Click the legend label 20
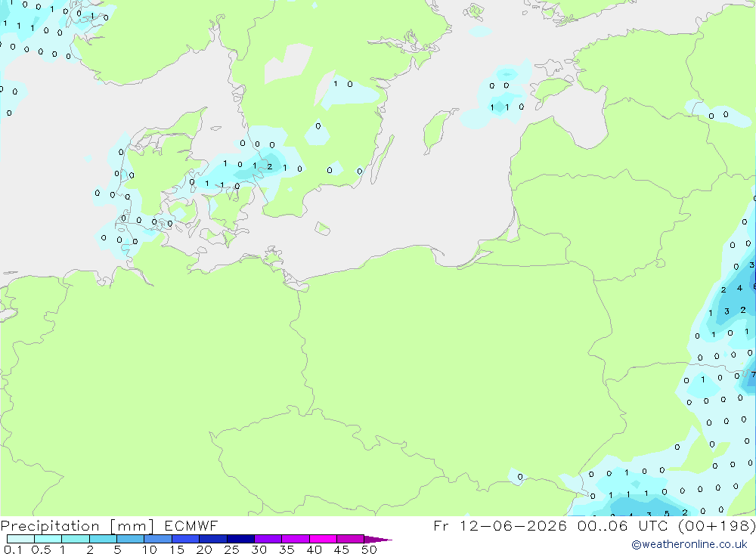Image resolution: width=756 pixels, height=554 pixels. 204,549
